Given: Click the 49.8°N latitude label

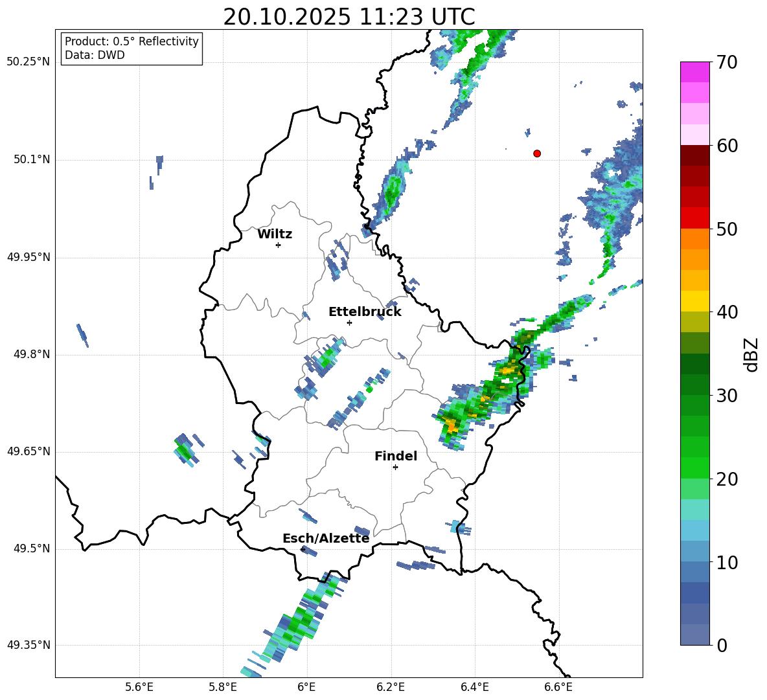Looking at the screenshot, I should [31, 354].
